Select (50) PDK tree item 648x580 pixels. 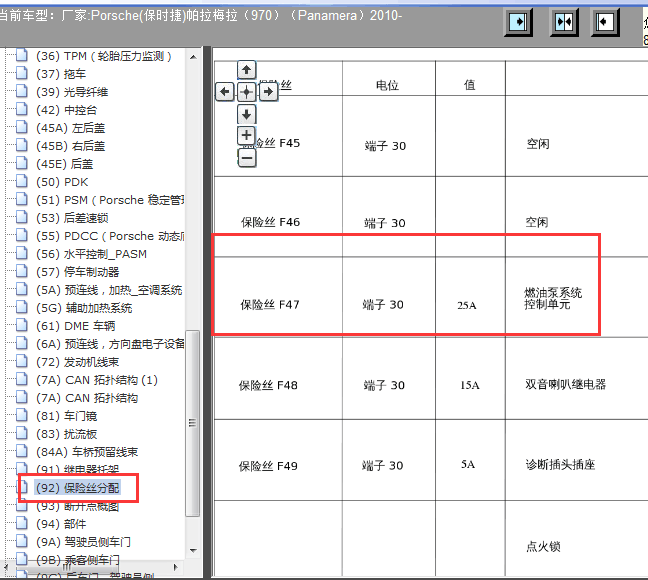point(62,182)
